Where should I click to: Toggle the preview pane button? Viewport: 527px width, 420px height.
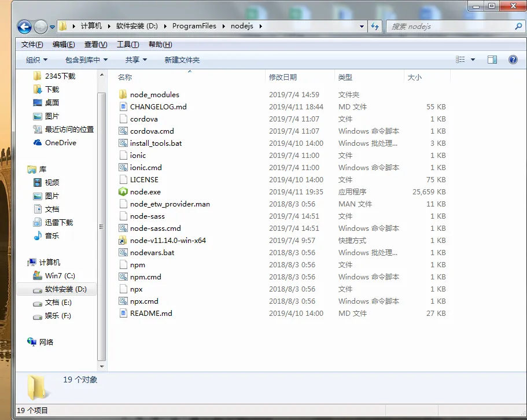492,60
